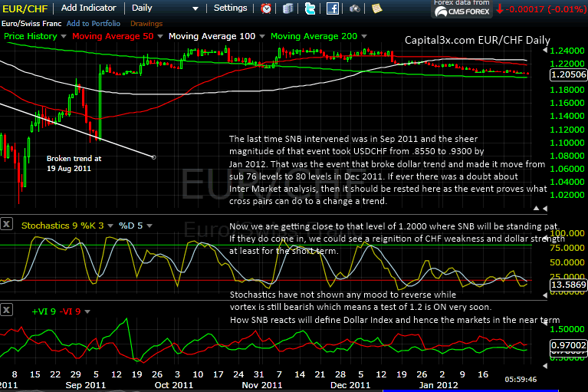
Task: Open the Drawings link
Action: pos(146,23)
